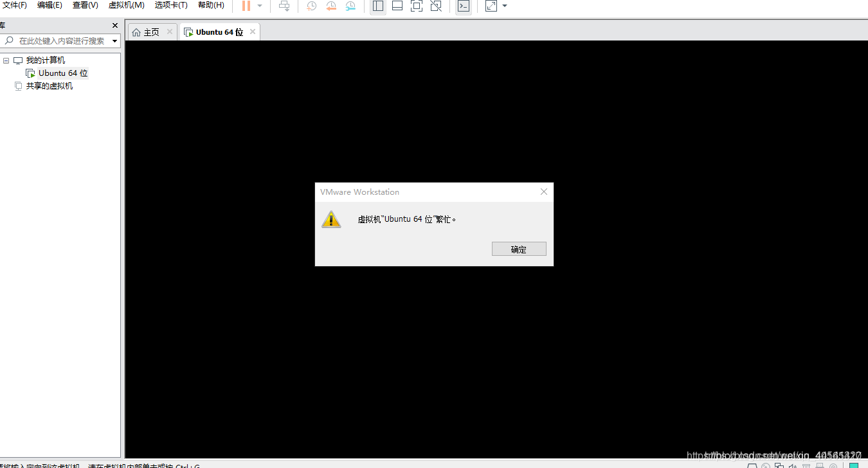This screenshot has width=868, height=468.
Task: Click the library search input field
Action: point(61,40)
